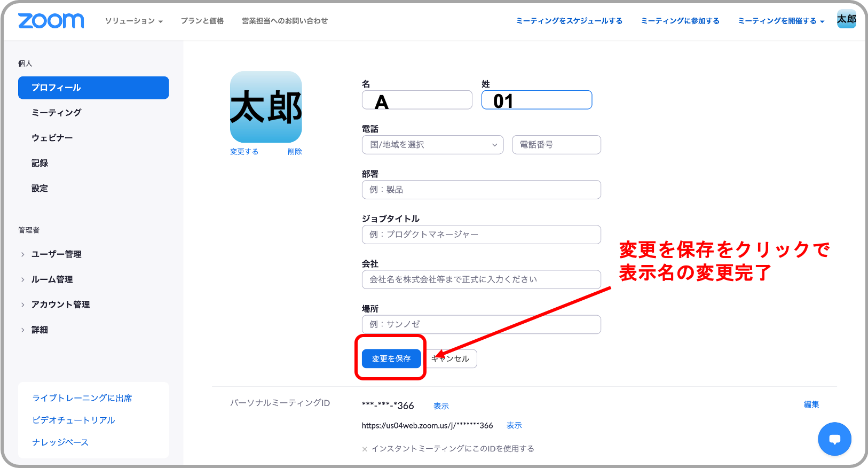Click the 太郎 account avatar in header
This screenshot has width=868, height=468.
[846, 19]
